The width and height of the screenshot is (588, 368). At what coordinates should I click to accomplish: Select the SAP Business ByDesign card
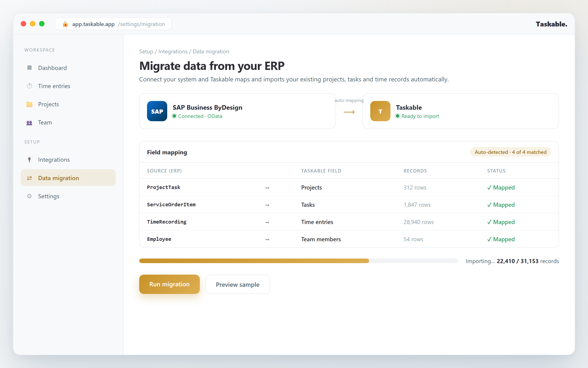(x=237, y=111)
